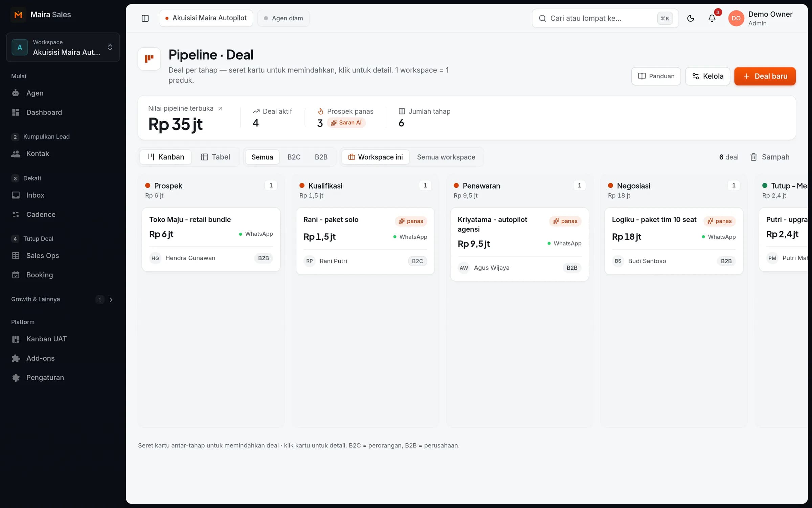Open Kontak in the sidebar
812x508 pixels.
pos(63,153)
